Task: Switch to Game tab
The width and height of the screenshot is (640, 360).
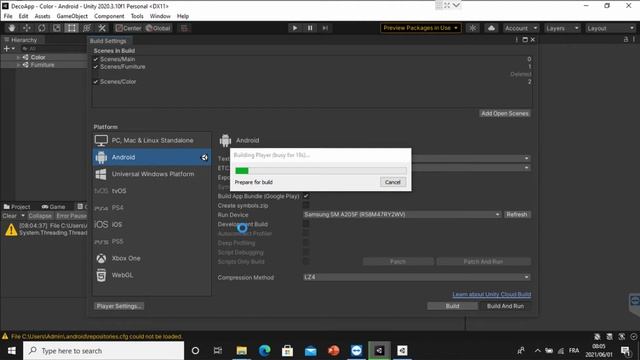Action: pos(53,207)
